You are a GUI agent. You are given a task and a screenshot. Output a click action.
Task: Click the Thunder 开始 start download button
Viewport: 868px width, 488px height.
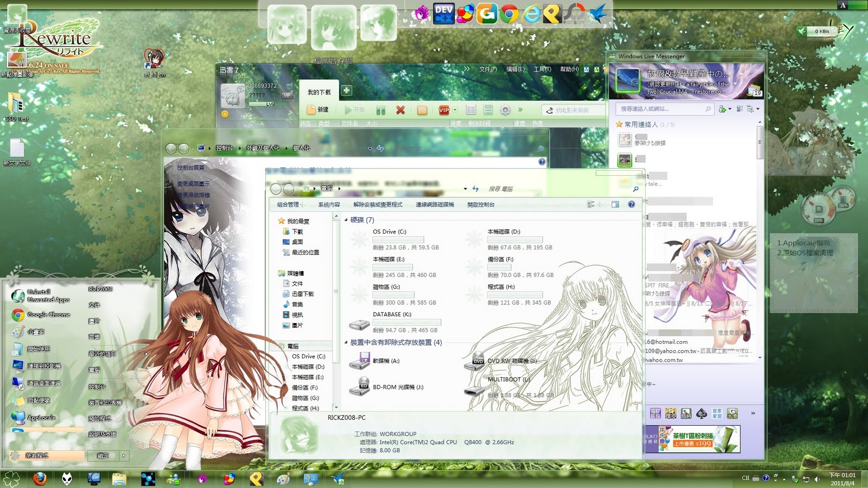(x=354, y=110)
